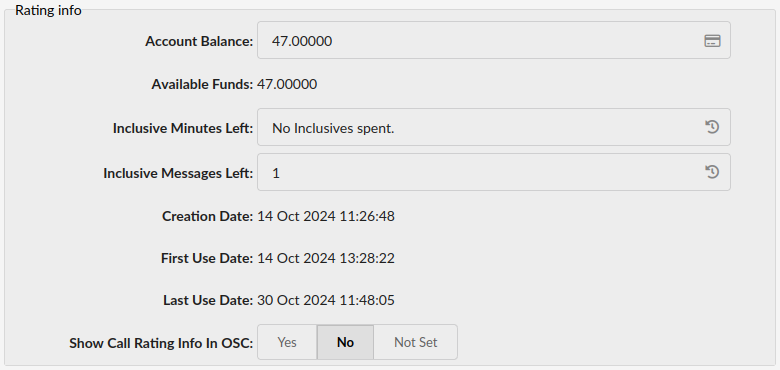Click the Creation Date label
This screenshot has width=780, height=370.
tap(207, 216)
